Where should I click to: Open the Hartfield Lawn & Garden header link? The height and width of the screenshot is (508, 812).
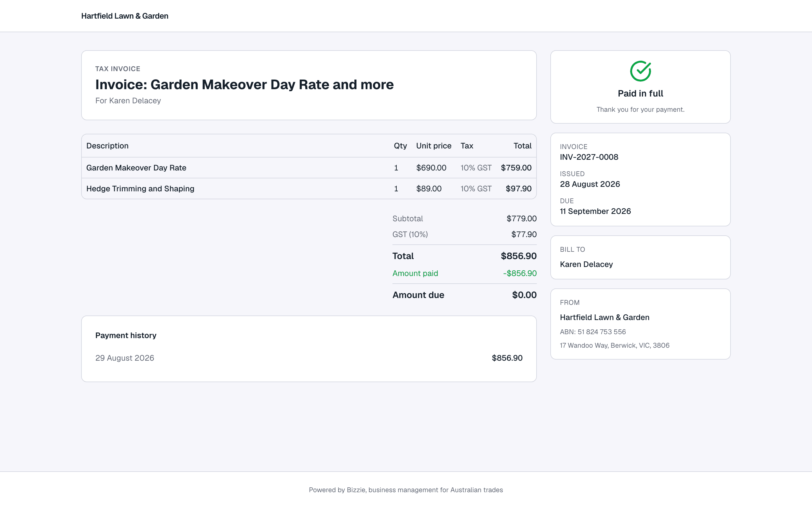125,16
